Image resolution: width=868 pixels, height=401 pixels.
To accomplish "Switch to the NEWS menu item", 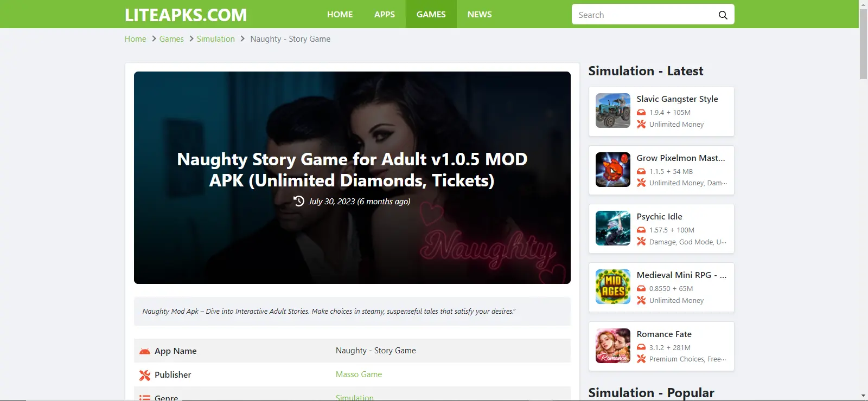I will pyautogui.click(x=480, y=14).
